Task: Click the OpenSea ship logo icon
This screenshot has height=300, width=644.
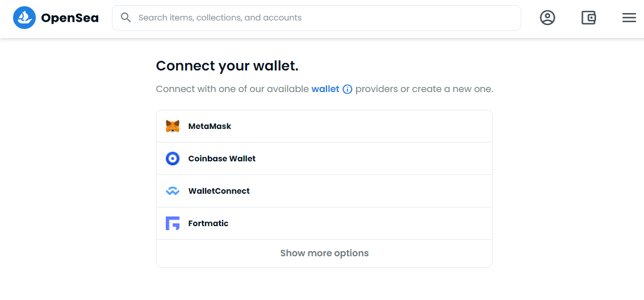Action: coord(24,18)
